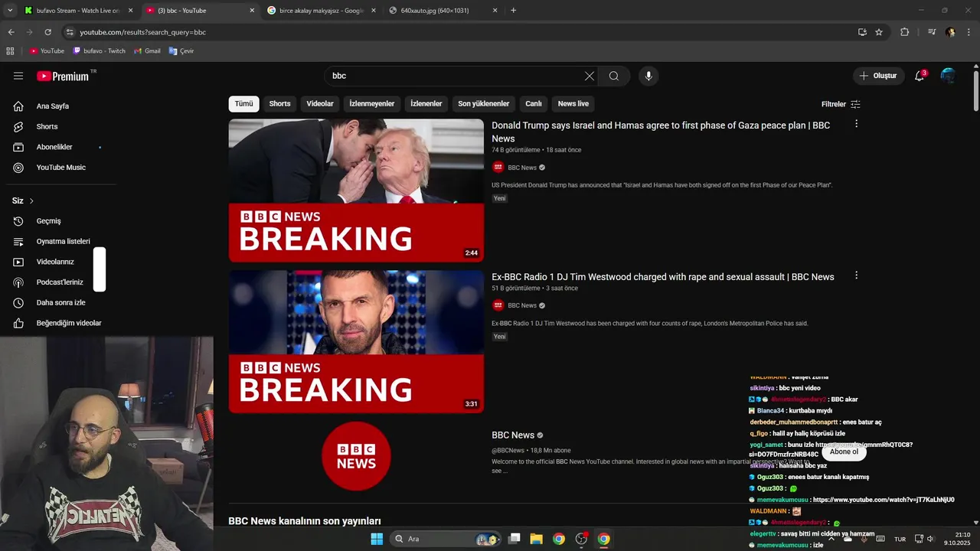The height and width of the screenshot is (551, 980).
Task: Select the İzlenmeyenler filter chip
Action: click(x=372, y=104)
